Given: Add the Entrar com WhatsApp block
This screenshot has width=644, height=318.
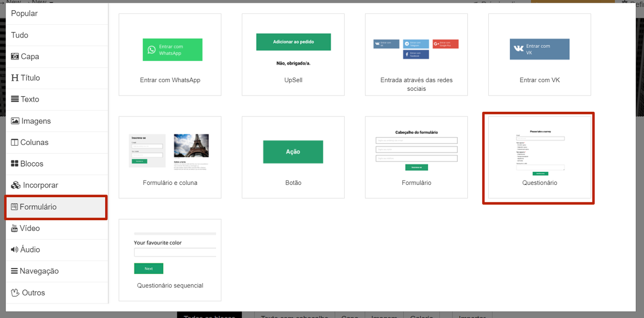Looking at the screenshot, I should (170, 55).
